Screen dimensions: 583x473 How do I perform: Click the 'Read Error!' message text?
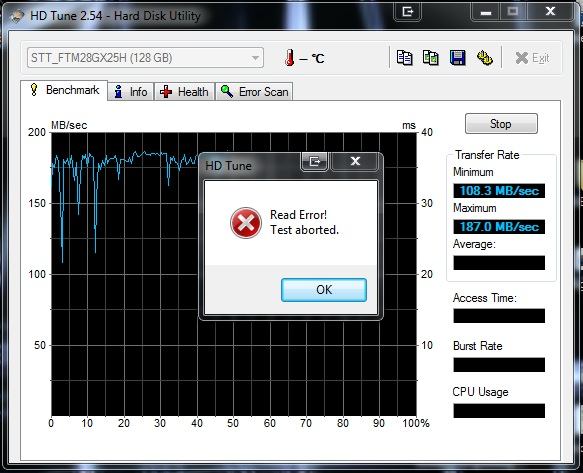click(299, 215)
